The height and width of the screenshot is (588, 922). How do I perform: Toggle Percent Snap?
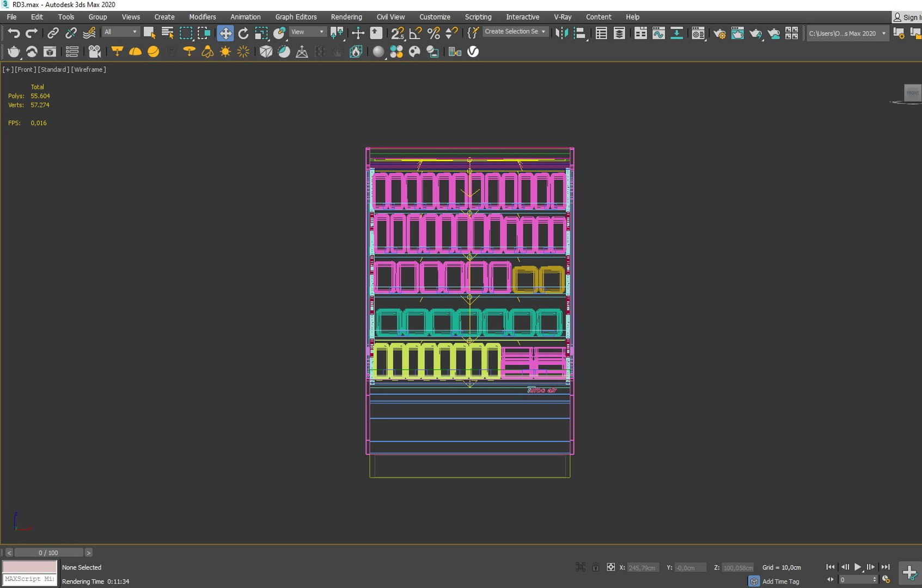[x=433, y=33]
